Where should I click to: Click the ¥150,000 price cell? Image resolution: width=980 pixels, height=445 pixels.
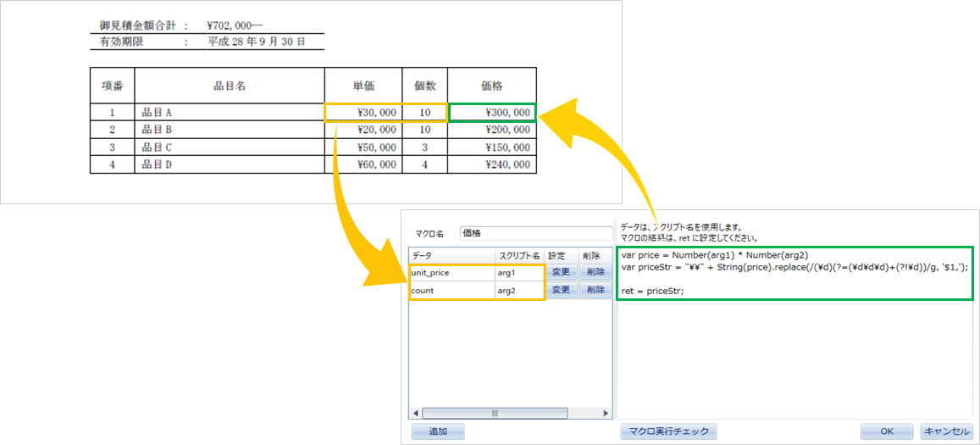(492, 147)
